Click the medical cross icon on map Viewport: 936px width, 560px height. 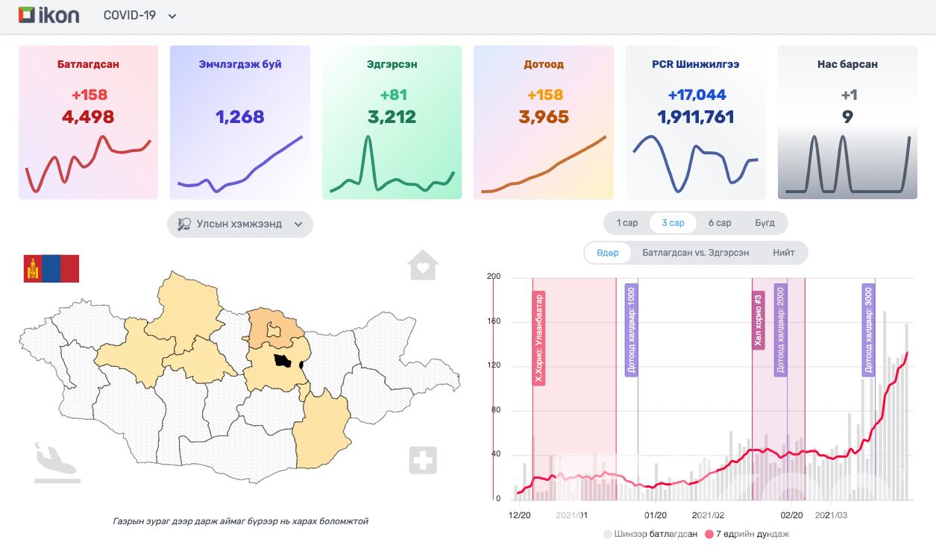coord(422,460)
